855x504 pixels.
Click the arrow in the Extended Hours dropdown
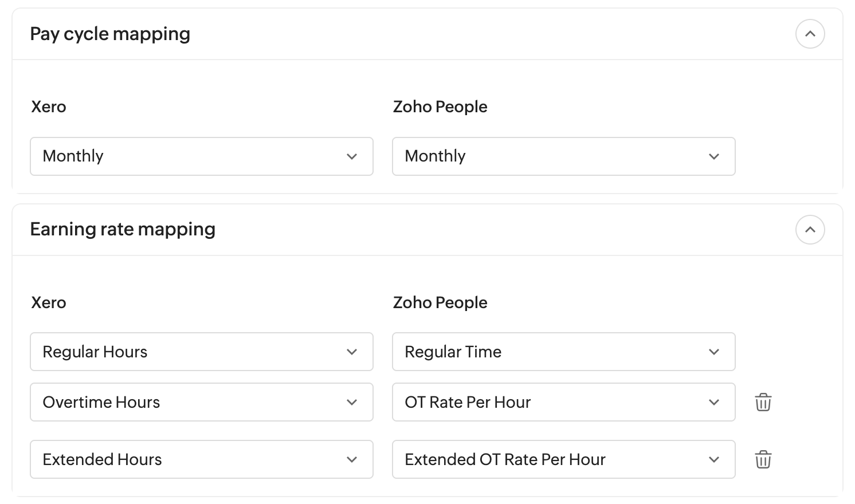352,459
